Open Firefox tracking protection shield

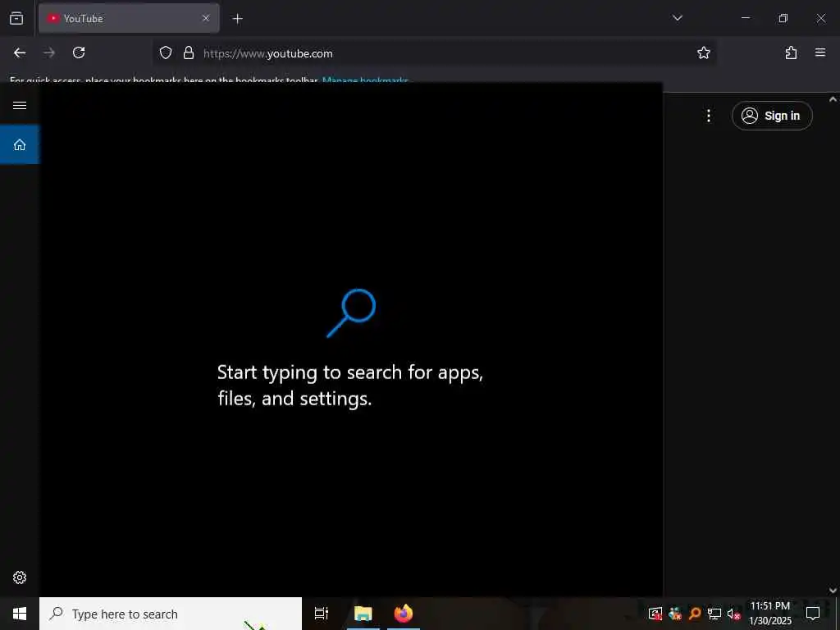tap(166, 52)
